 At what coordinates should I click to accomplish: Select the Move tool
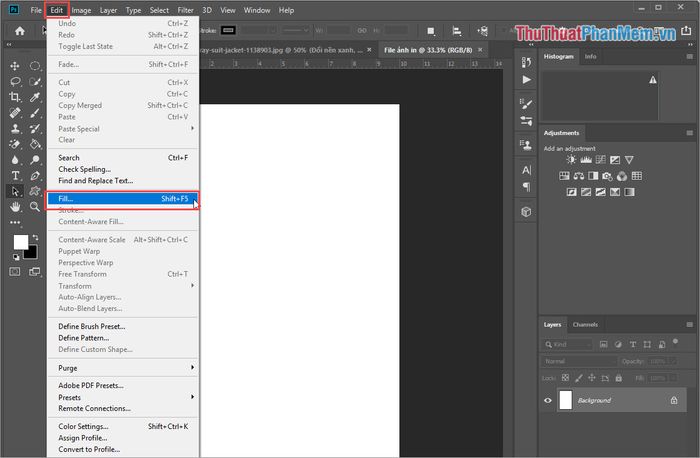pos(15,66)
